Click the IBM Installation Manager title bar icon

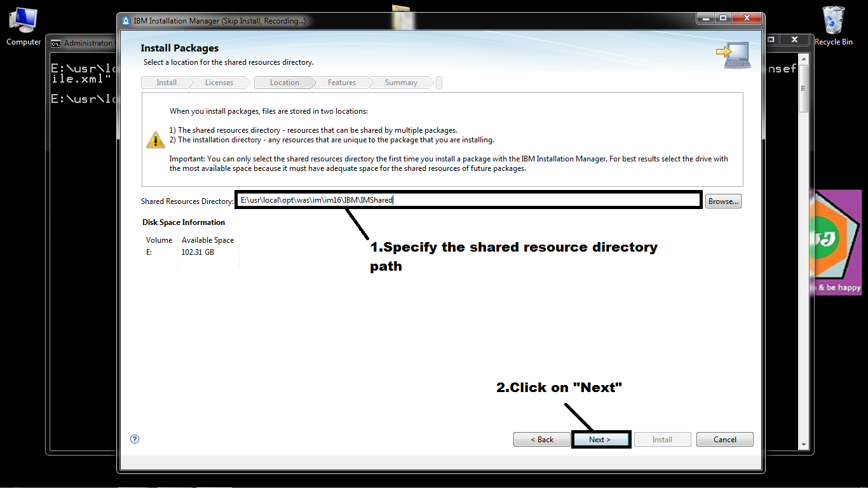coord(126,20)
